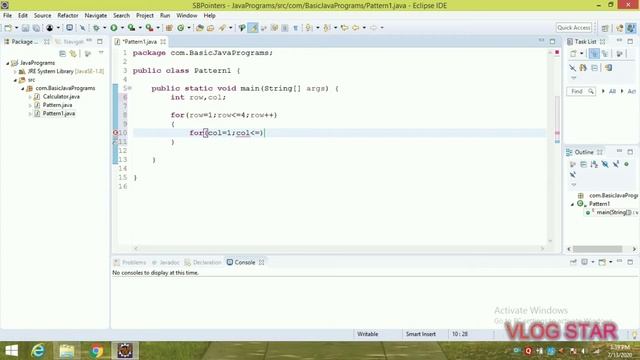Switch to the Problems tab

pyautogui.click(x=130, y=262)
